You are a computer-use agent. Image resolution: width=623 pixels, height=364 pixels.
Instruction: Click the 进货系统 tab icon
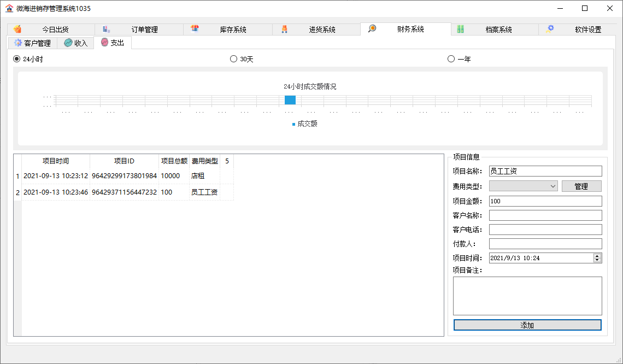click(284, 30)
